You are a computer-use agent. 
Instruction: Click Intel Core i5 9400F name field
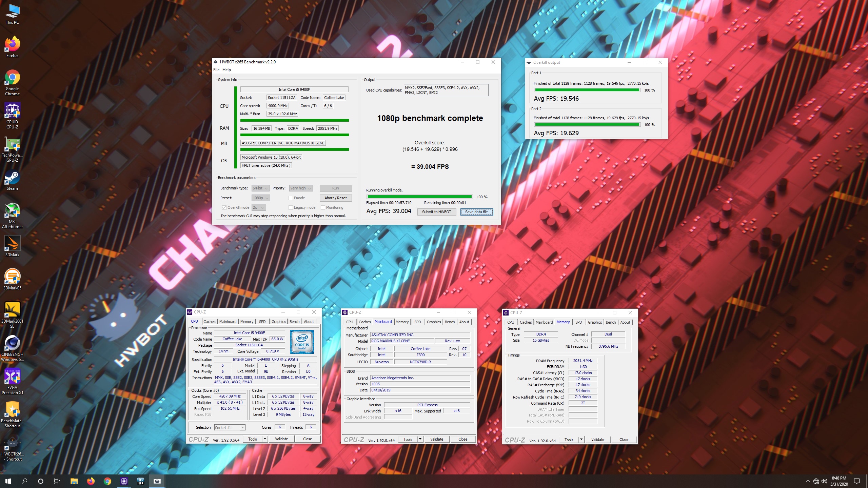294,89
